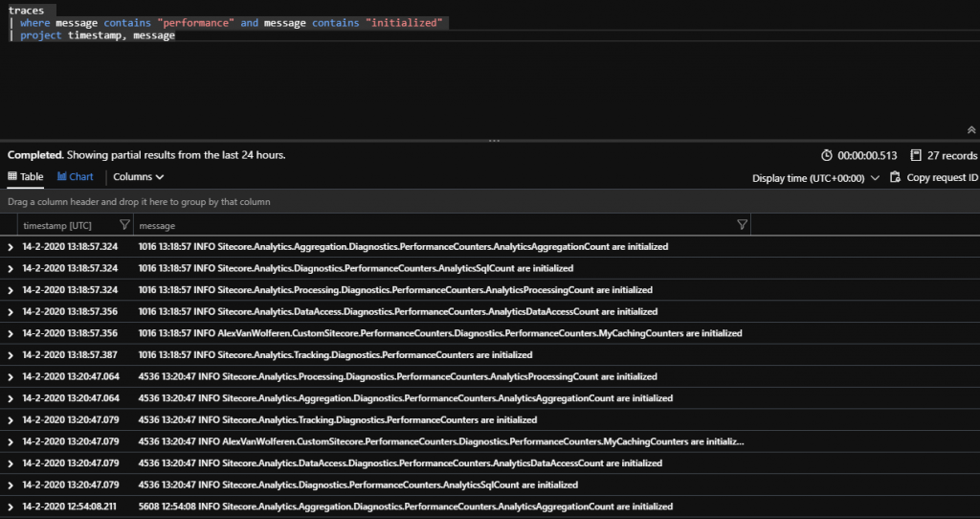Open the Display time (UTC+00:00) dropdown

point(815,178)
